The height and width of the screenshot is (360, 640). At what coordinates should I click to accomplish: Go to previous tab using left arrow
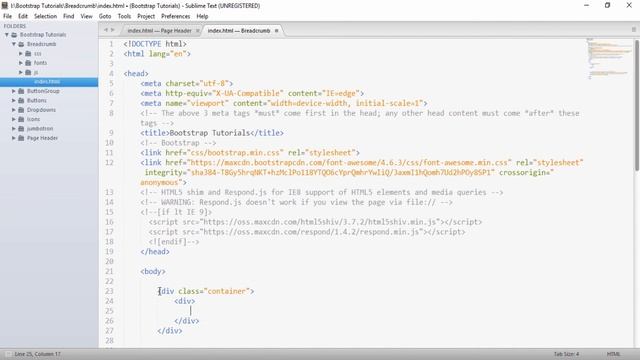(x=106, y=30)
